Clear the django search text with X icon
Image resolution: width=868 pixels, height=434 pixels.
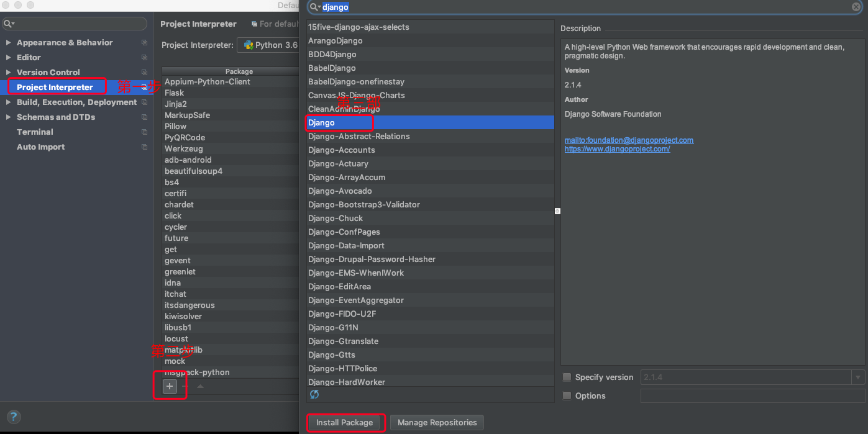click(856, 7)
